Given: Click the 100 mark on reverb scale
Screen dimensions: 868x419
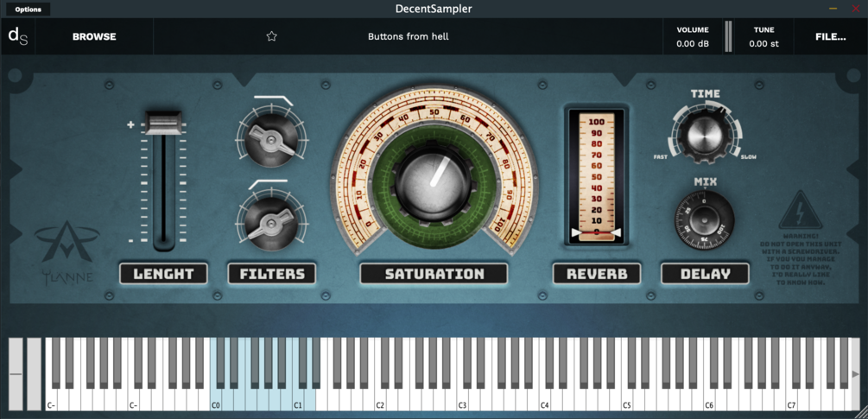Looking at the screenshot, I should [596, 122].
